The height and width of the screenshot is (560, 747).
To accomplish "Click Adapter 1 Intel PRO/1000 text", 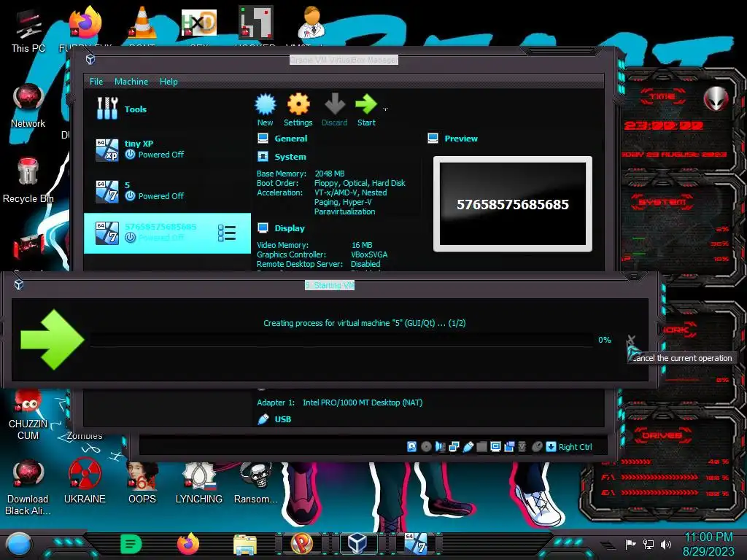I will [363, 402].
